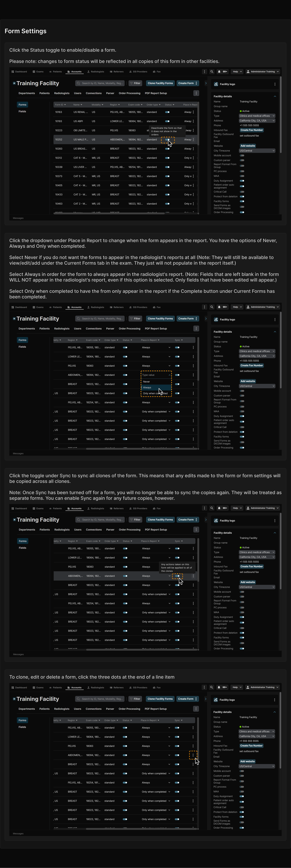Image resolution: width=291 pixels, height=868 pixels.
Task: Toggle Facility forms switch in third screenshot
Action: 242,638
